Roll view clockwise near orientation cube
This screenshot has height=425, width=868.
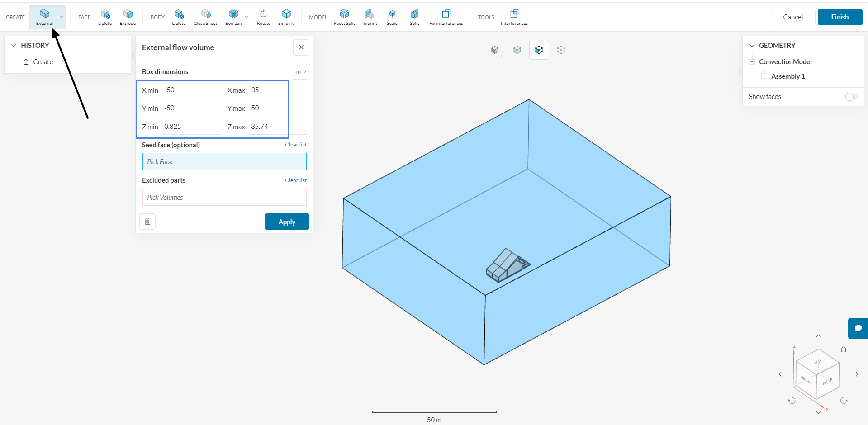coord(844,401)
